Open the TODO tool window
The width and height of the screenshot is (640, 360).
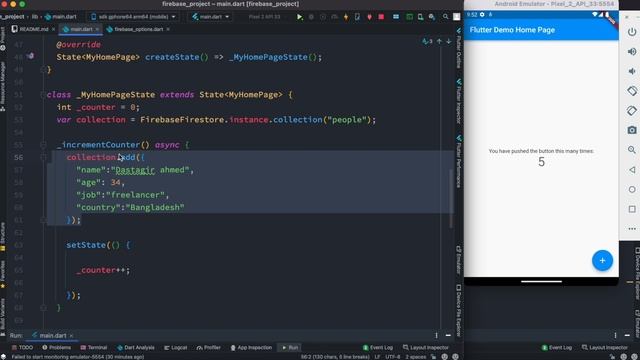[x=22, y=348]
